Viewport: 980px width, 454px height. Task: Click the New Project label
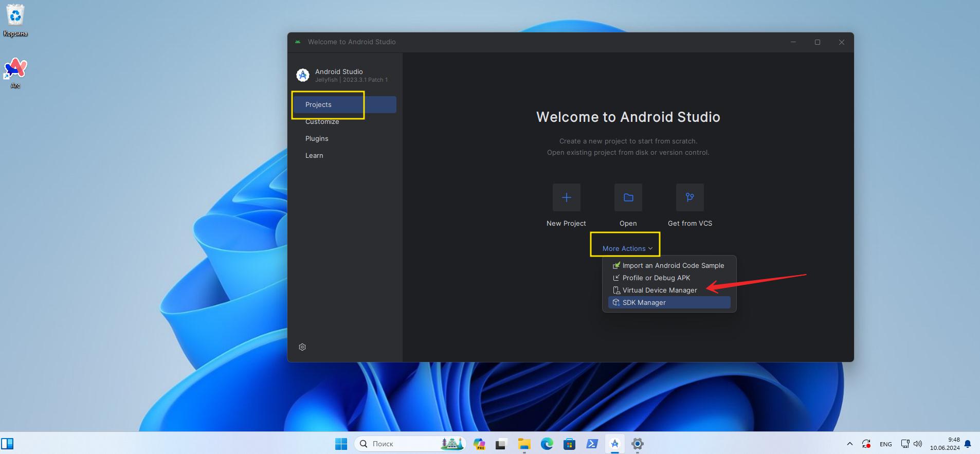[x=566, y=224]
